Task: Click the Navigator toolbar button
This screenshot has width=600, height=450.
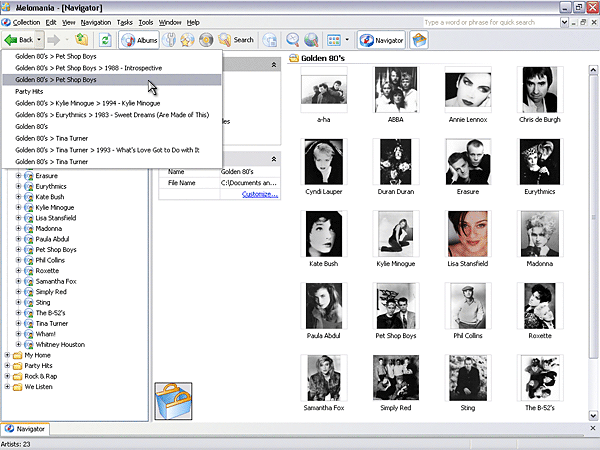Action: [x=382, y=40]
